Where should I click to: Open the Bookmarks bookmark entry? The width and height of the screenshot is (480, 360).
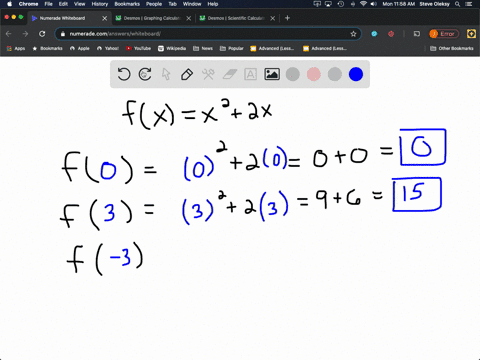click(47, 48)
